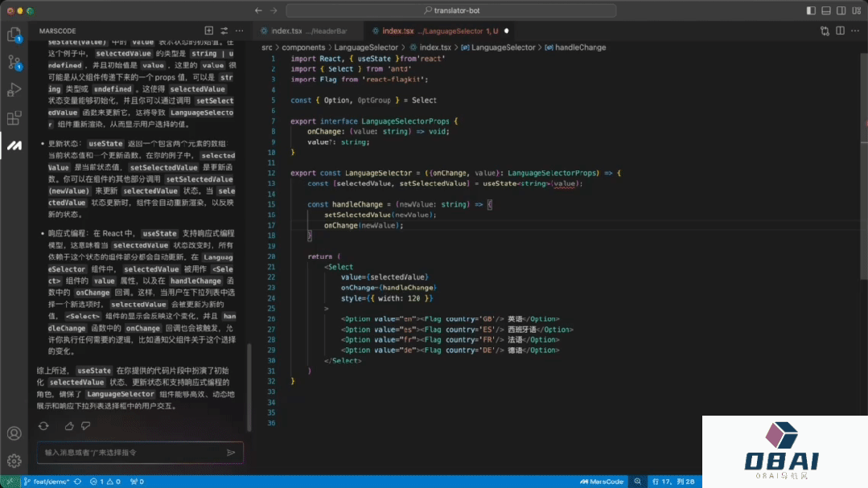868x488 pixels.
Task: Give thumbs down to the answer
Action: (84, 425)
